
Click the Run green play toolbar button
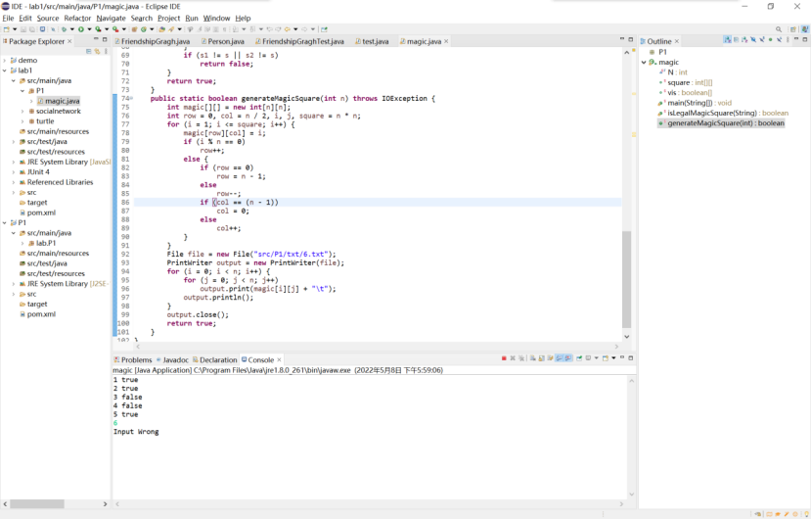81,29
